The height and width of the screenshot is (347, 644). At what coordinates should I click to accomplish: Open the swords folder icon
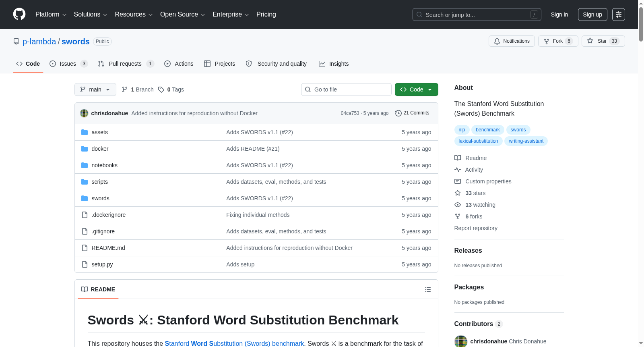85,198
